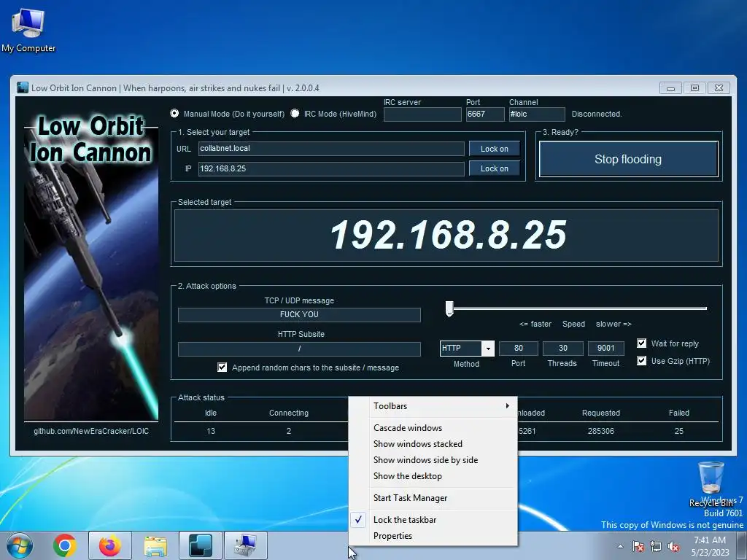The width and height of the screenshot is (747, 560).
Task: Click the Idle count 13
Action: point(211,431)
